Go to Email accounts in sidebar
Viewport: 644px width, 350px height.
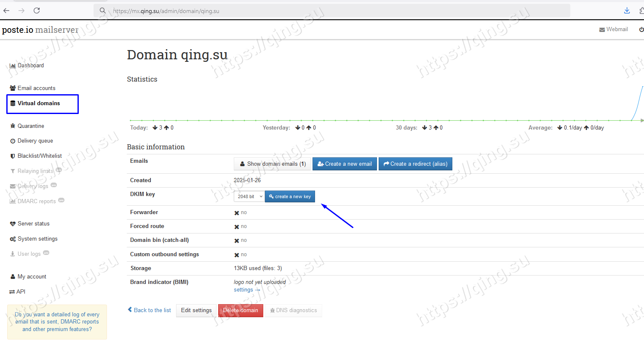pos(36,88)
